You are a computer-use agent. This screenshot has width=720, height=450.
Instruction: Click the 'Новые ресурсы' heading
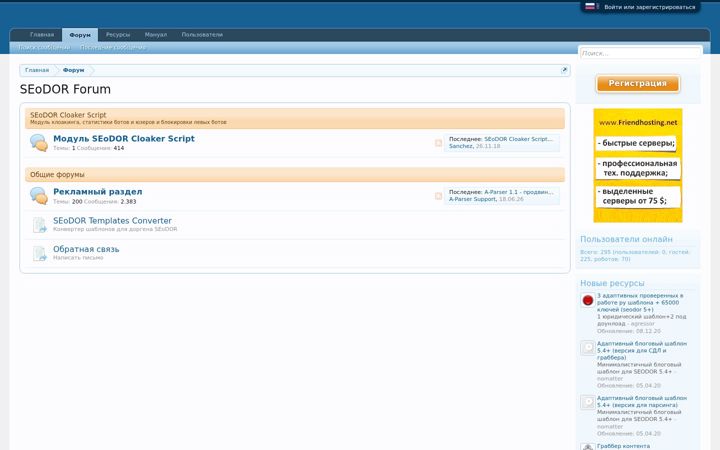click(612, 283)
